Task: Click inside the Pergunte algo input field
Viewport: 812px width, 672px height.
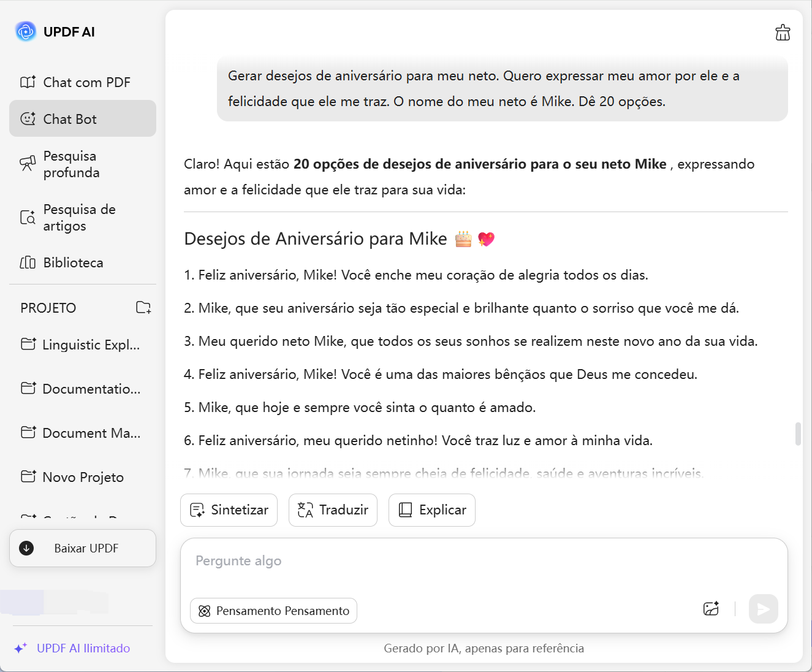Action: [429, 560]
